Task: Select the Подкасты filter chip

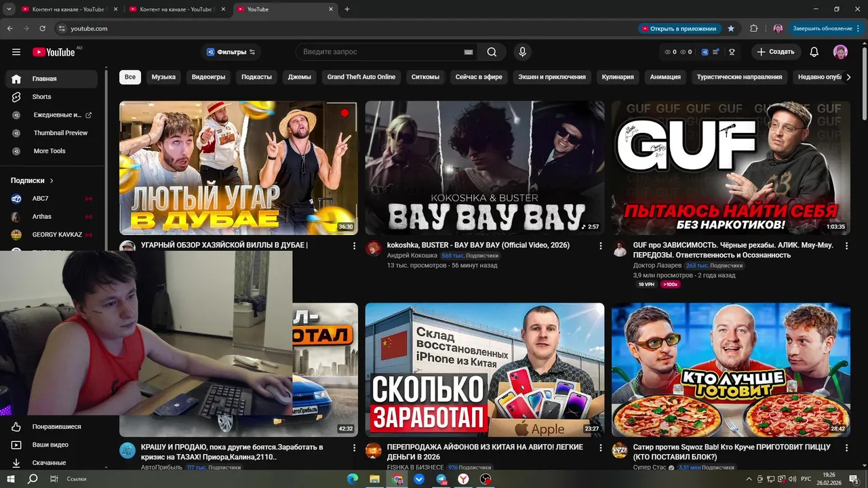Action: coord(256,77)
